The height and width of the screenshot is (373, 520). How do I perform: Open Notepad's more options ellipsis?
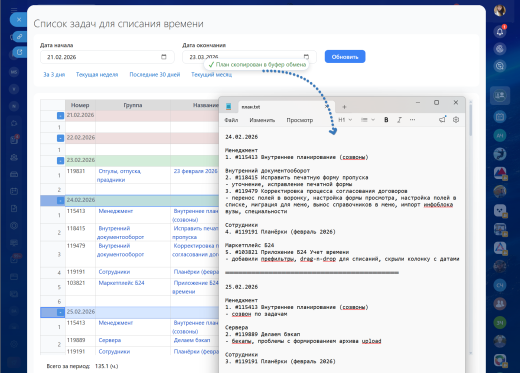point(413,120)
